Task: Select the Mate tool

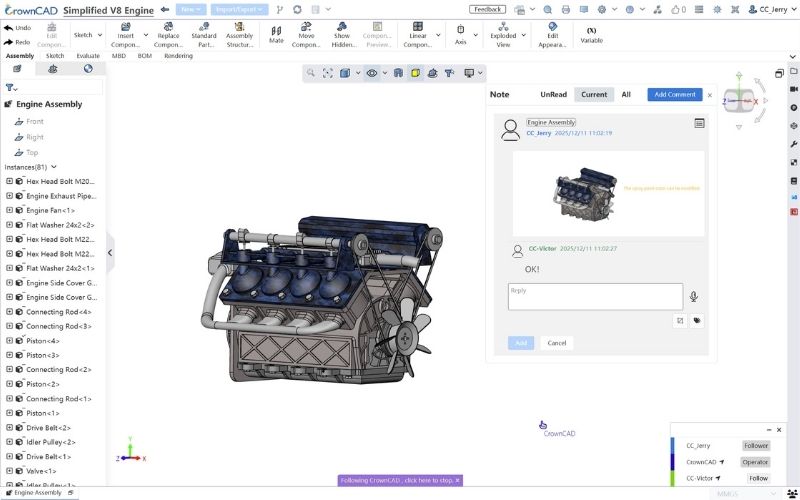Action: (x=276, y=35)
